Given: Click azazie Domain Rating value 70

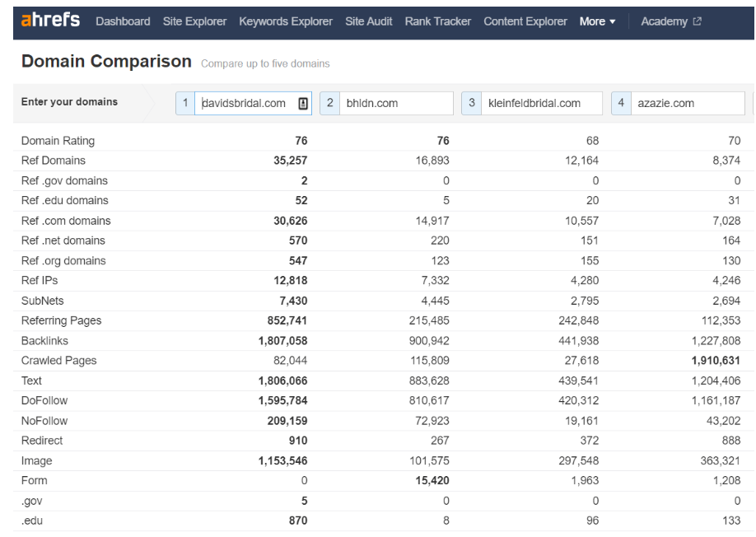Looking at the screenshot, I should tap(735, 141).
